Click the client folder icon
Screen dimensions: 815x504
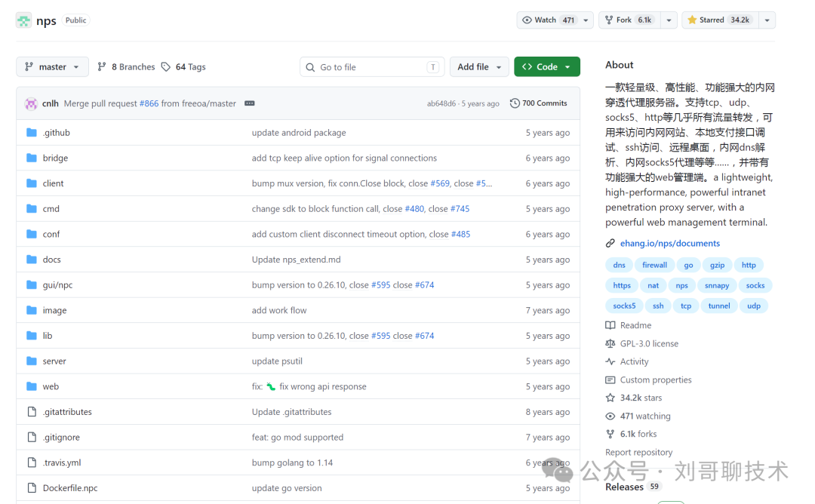[32, 183]
